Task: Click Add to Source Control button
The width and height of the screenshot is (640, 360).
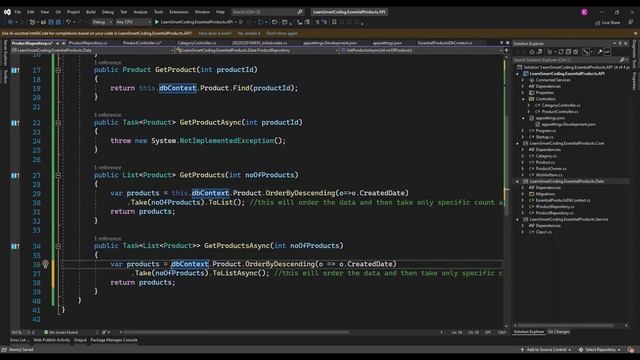Action: (x=546, y=350)
